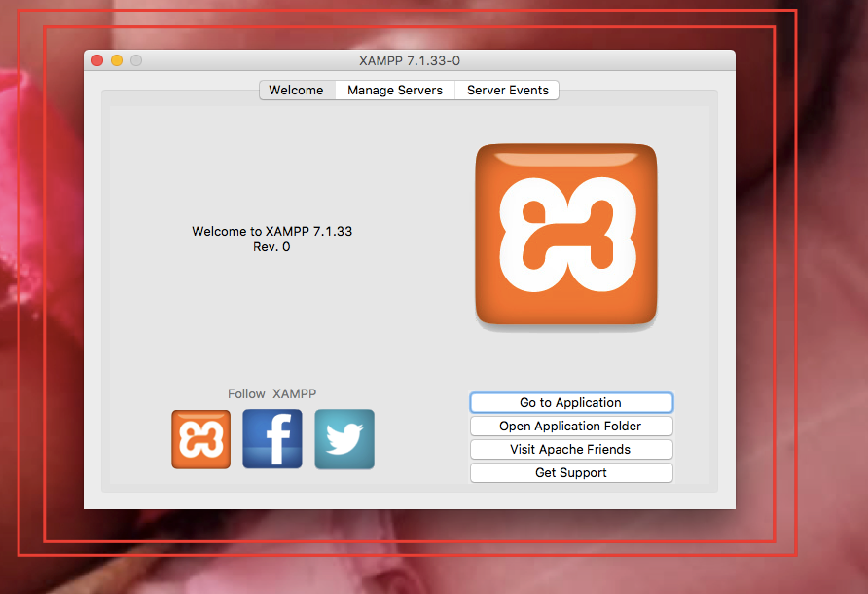Click the XAMPP 7.1.33-0 window title
The height and width of the screenshot is (594, 868).
click(x=410, y=61)
